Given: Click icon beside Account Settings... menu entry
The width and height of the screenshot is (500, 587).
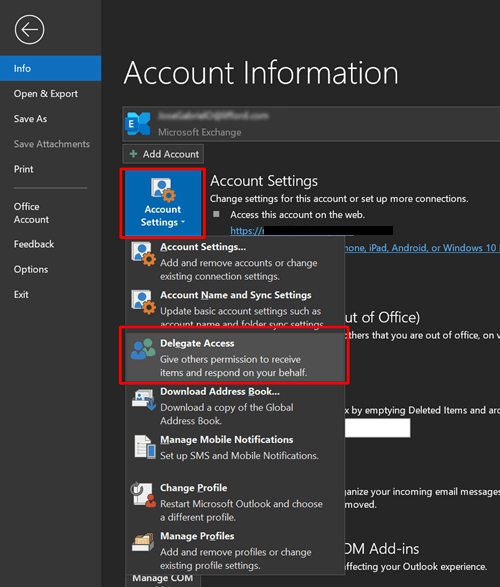Looking at the screenshot, I should [143, 254].
